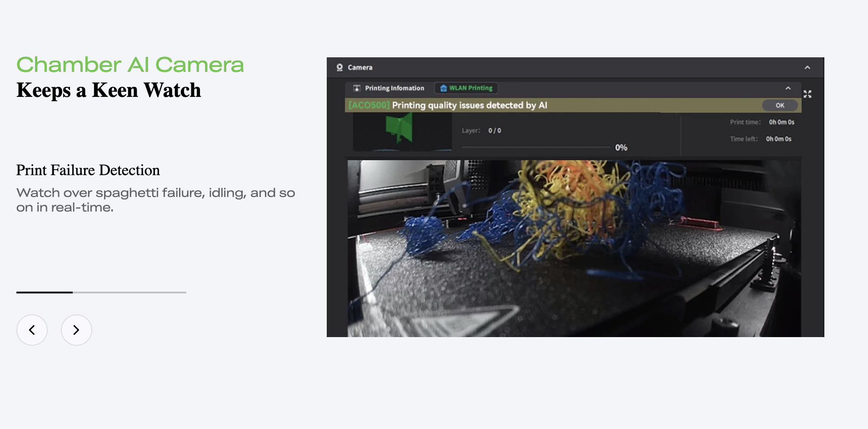This screenshot has width=868, height=429.
Task: Click the previous slide arrow button
Action: [32, 330]
